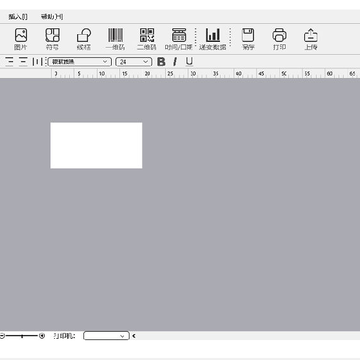
Task: Open the font size 24 dropdown
Action: (134, 62)
